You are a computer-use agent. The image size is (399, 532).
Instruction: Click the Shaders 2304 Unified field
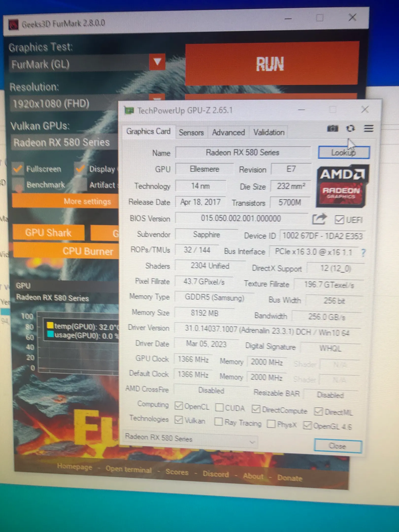pos(210,266)
